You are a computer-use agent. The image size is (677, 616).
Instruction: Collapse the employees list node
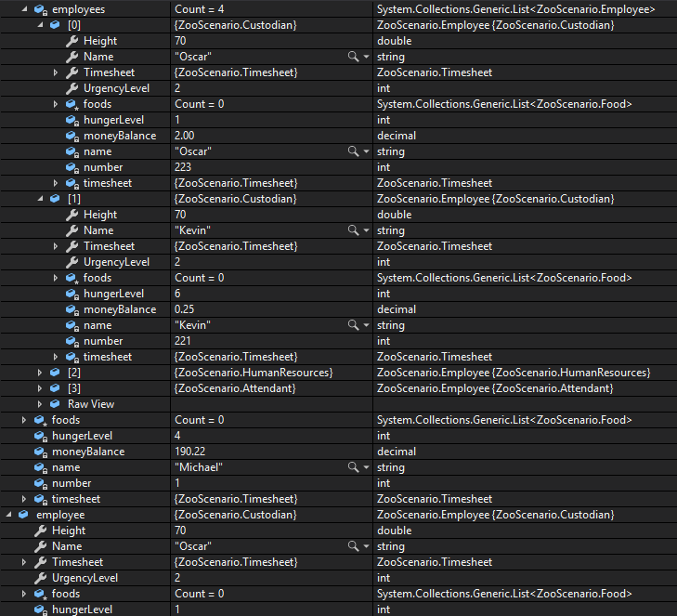click(24, 9)
